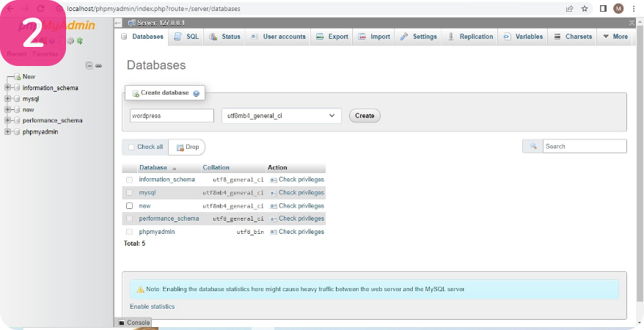Click the Drop button
This screenshot has width=644, height=330.
[x=188, y=147]
